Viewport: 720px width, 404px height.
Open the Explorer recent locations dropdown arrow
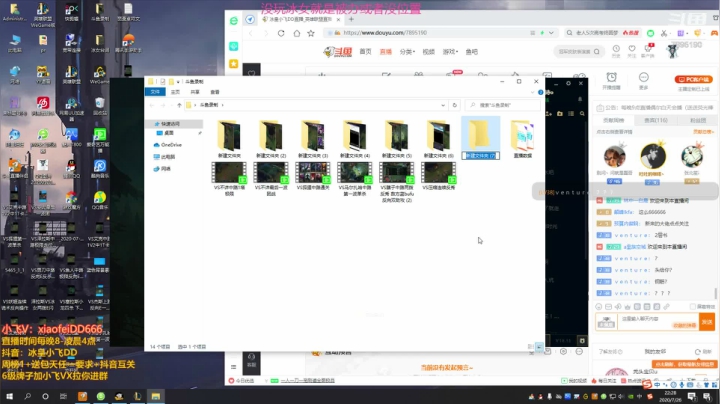point(171,105)
